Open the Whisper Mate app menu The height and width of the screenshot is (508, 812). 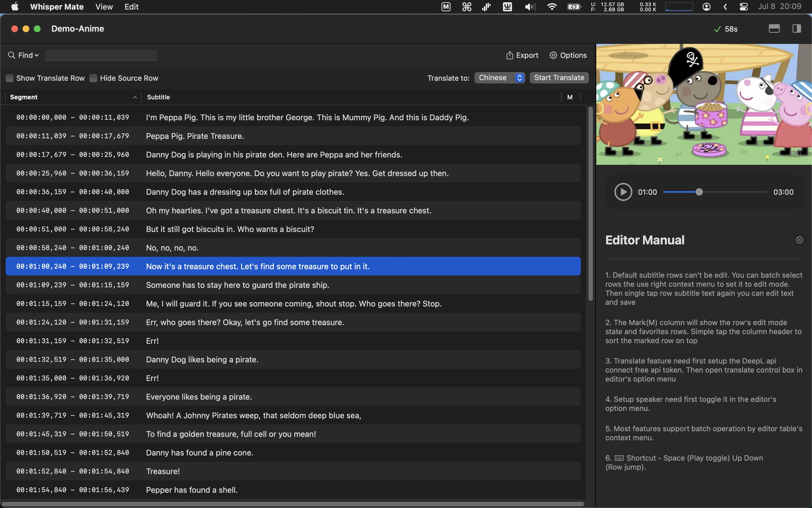(x=57, y=7)
